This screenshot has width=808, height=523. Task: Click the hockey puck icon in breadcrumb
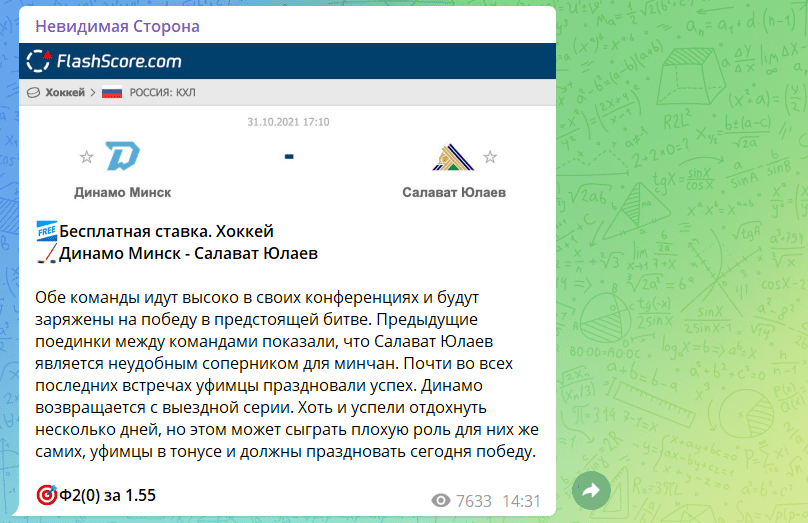click(33, 93)
